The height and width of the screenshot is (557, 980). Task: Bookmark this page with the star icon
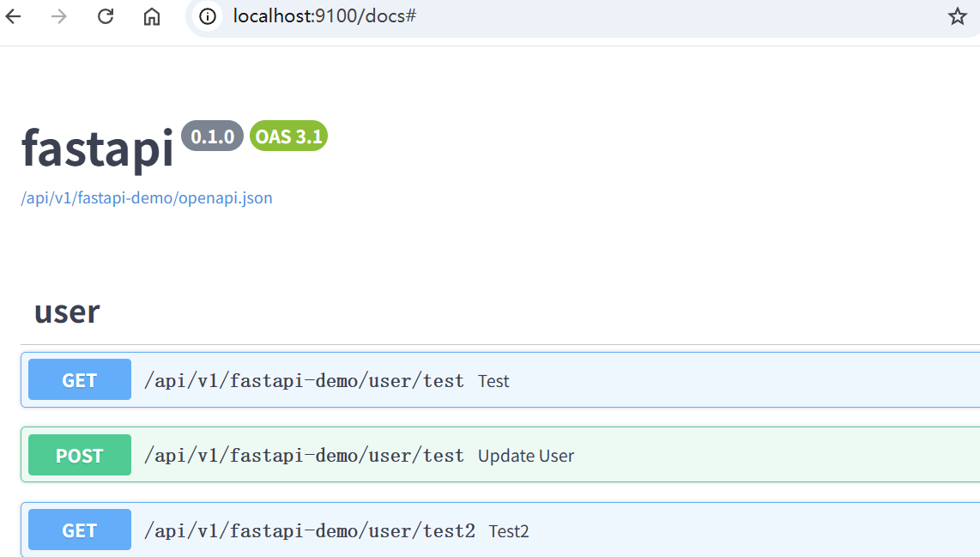point(957,16)
